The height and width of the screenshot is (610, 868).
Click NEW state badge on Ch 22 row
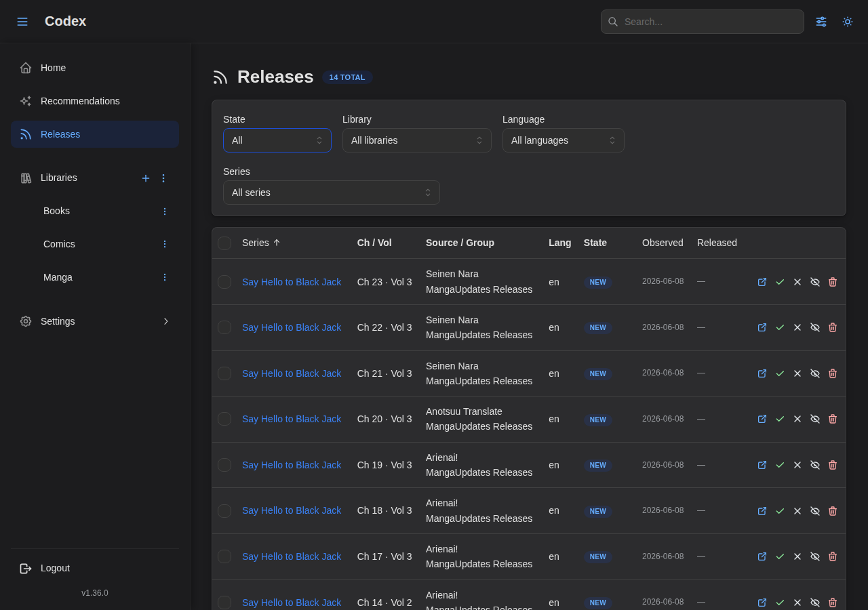[x=597, y=328]
